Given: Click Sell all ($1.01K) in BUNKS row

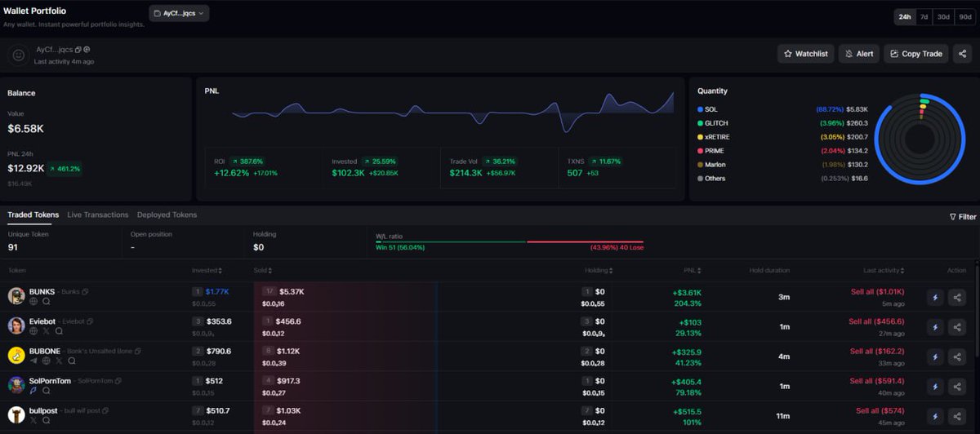Looking at the screenshot, I should click(876, 291).
